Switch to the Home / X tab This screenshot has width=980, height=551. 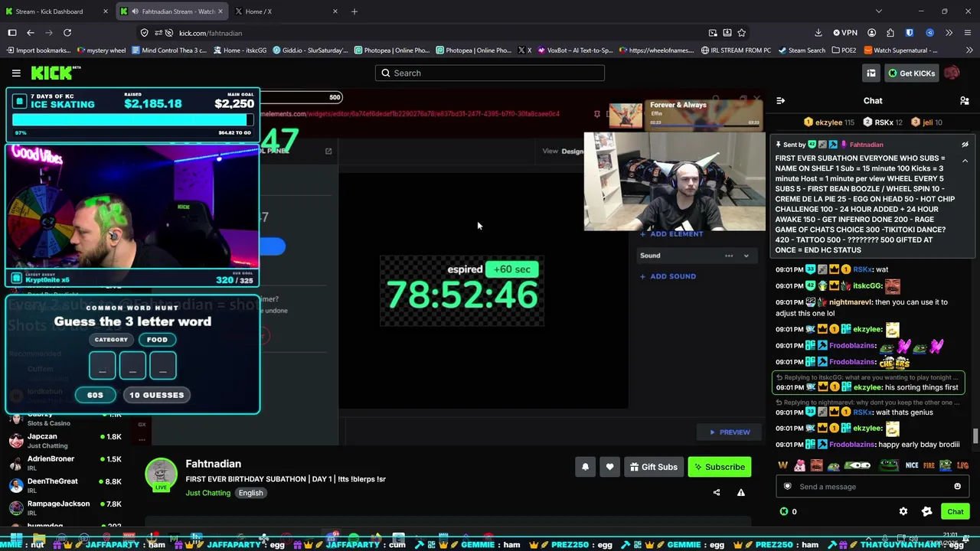tap(285, 11)
